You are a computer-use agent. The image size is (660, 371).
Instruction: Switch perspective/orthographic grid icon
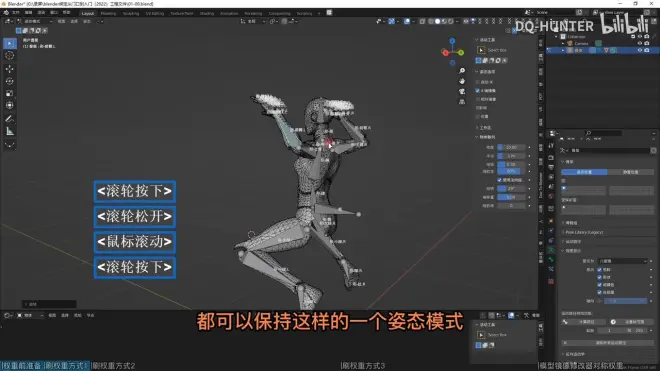click(462, 101)
